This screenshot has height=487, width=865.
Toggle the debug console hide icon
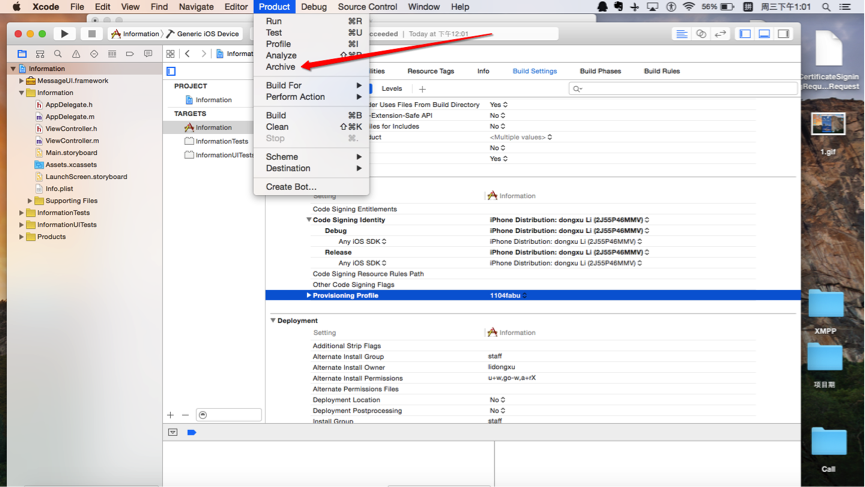(173, 432)
